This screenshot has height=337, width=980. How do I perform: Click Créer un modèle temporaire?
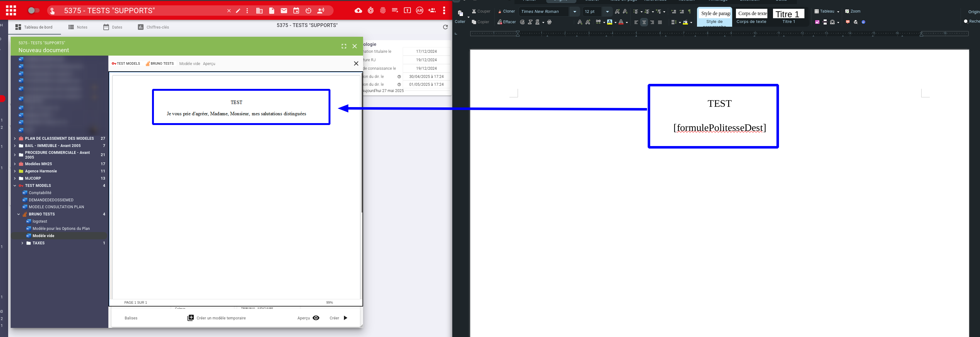pos(216,318)
